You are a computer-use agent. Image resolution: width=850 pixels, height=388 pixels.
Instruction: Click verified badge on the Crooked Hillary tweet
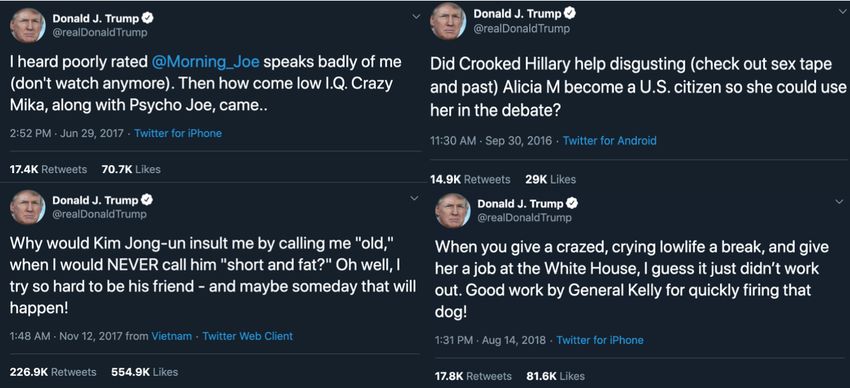tap(569, 14)
